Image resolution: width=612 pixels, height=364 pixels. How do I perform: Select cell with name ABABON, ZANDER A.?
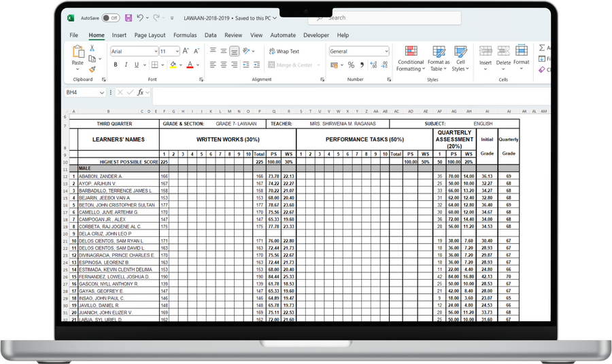(118, 176)
